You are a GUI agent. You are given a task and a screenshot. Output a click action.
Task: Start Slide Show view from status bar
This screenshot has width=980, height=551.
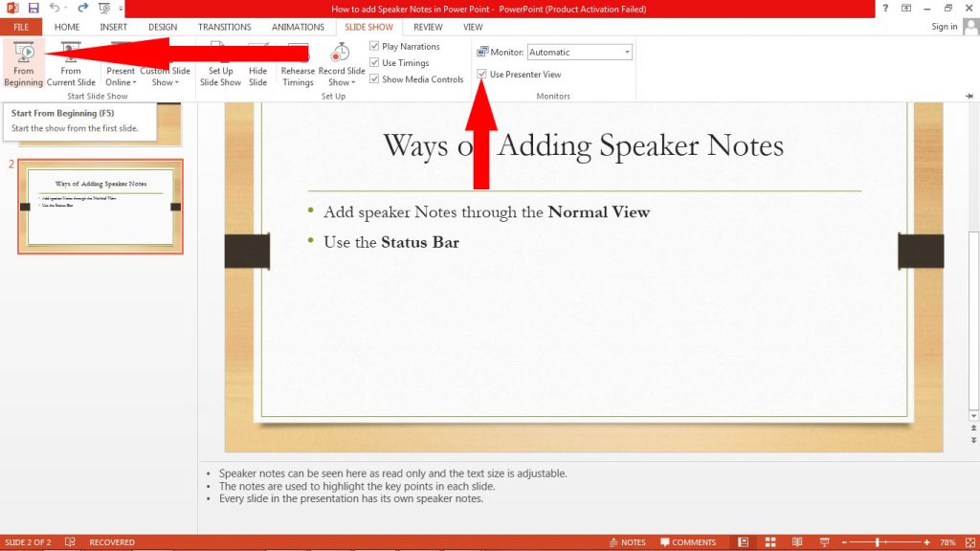(x=823, y=541)
